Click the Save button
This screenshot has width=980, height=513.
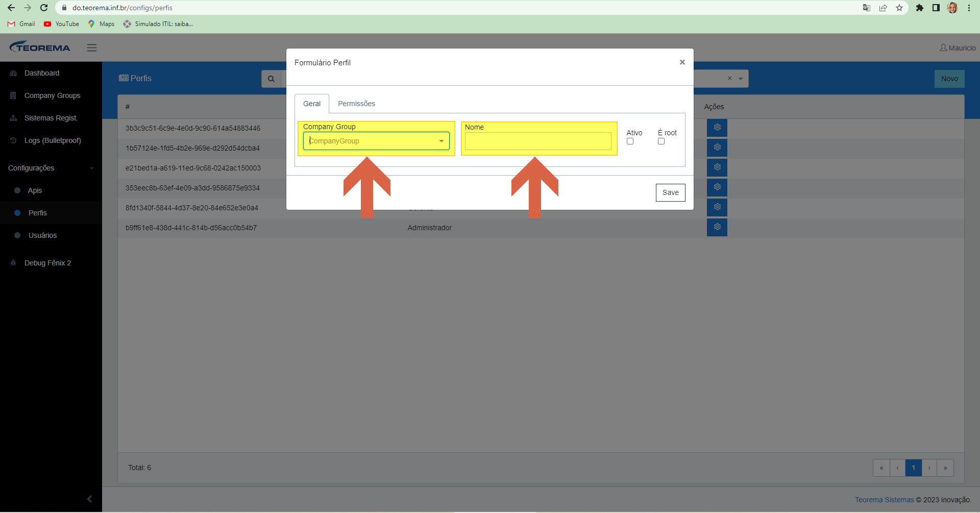pos(670,192)
